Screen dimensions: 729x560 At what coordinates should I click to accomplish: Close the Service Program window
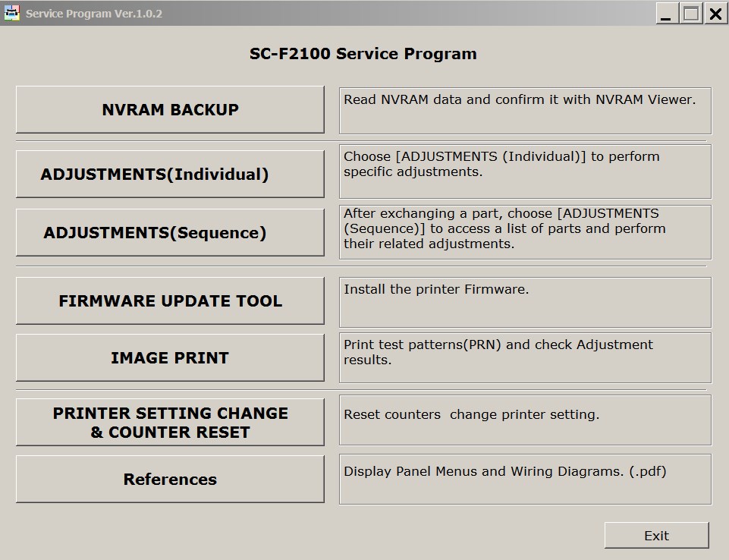715,13
